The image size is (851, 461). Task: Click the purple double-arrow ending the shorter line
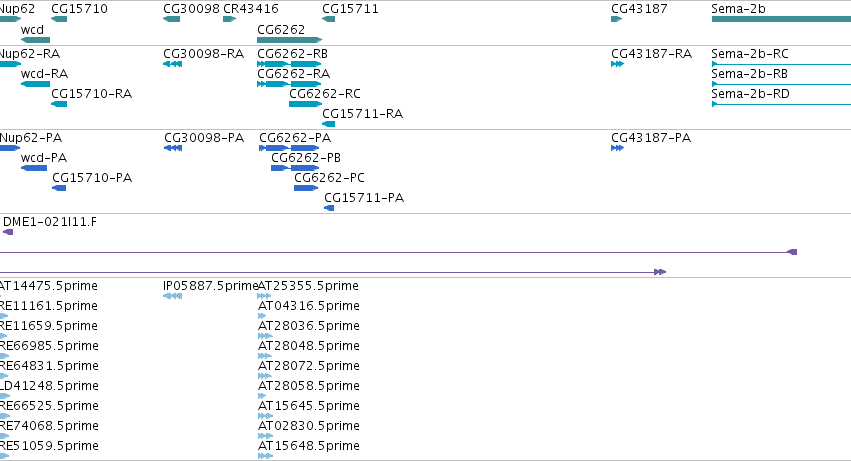[x=660, y=272]
